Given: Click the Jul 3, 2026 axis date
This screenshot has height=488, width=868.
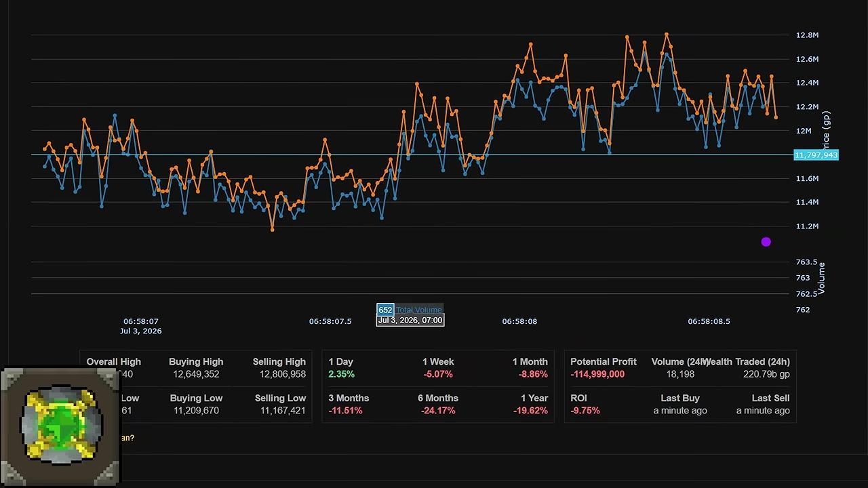Looking at the screenshot, I should click(x=141, y=331).
